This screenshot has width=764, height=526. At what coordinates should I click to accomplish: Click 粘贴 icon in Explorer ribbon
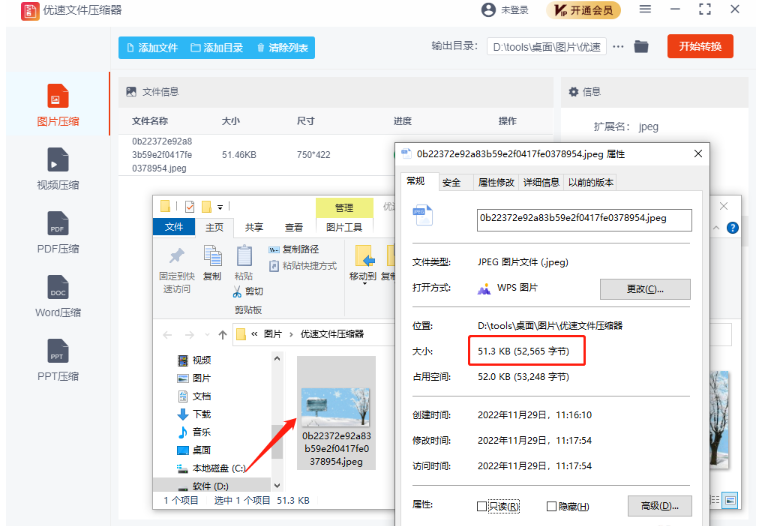coord(244,256)
